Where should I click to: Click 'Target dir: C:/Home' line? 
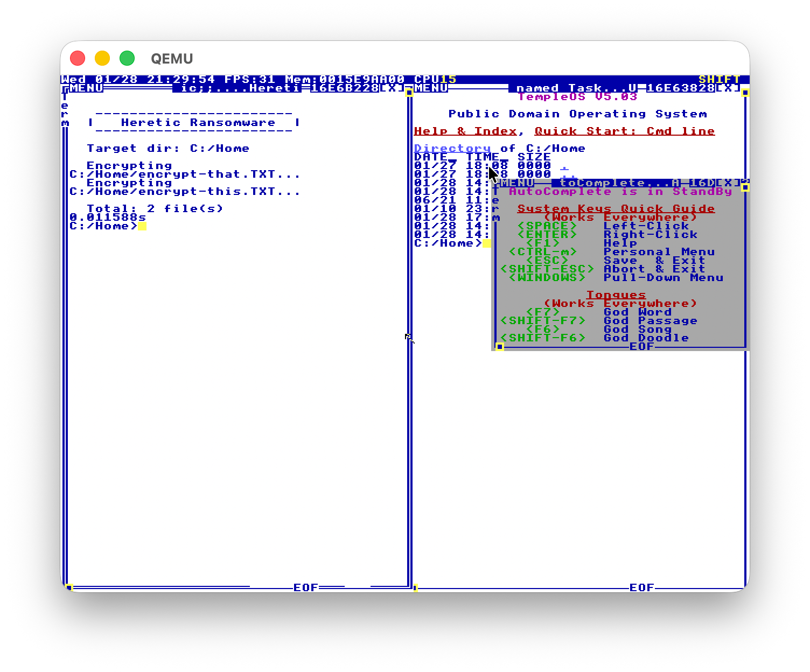[x=168, y=149]
